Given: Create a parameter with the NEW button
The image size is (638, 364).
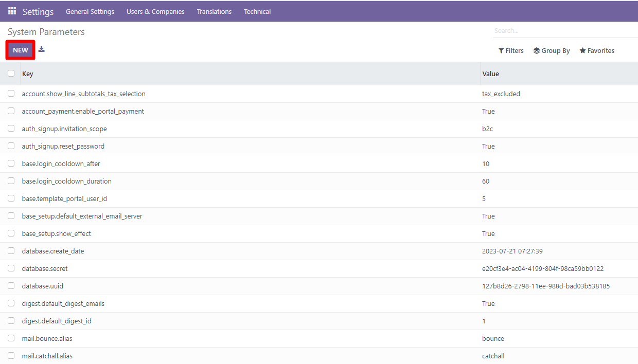Looking at the screenshot, I should tap(20, 49).
